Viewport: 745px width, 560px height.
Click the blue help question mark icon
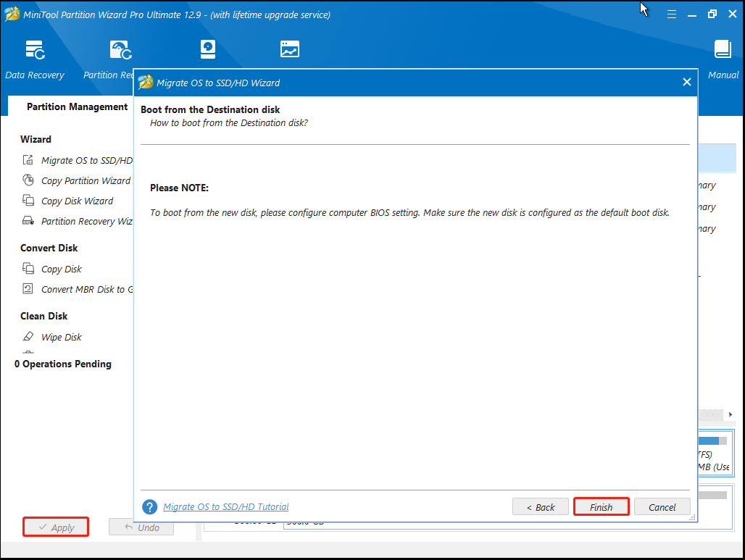coord(150,507)
